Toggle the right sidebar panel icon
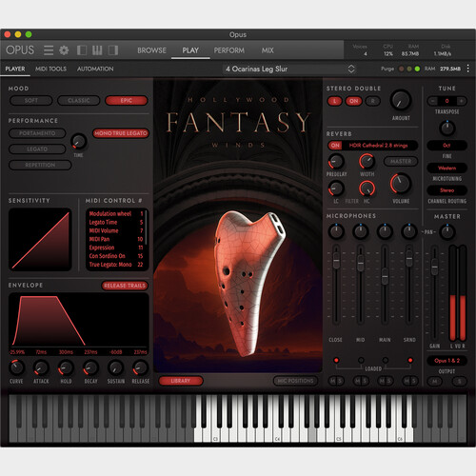 [113, 50]
